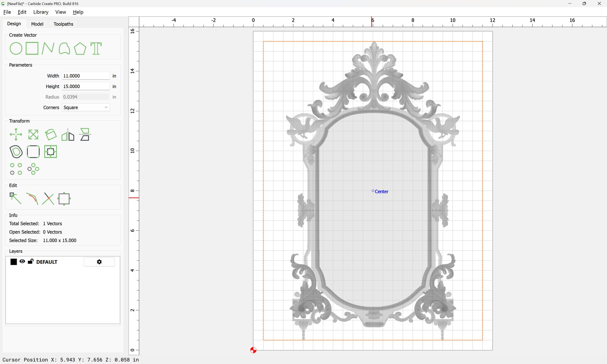The width and height of the screenshot is (607, 364).
Task: Open DEFAULT layer settings gear
Action: [99, 262]
